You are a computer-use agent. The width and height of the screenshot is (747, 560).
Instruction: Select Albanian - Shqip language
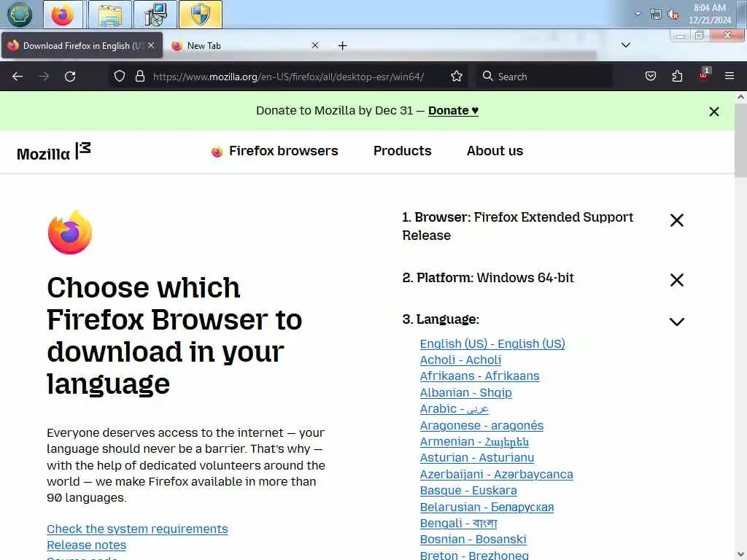tap(465, 393)
